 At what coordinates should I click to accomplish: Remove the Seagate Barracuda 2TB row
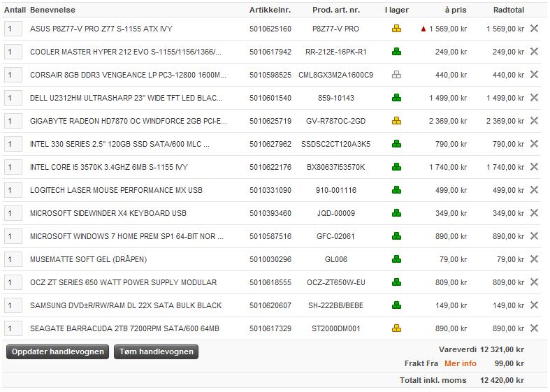534,328
